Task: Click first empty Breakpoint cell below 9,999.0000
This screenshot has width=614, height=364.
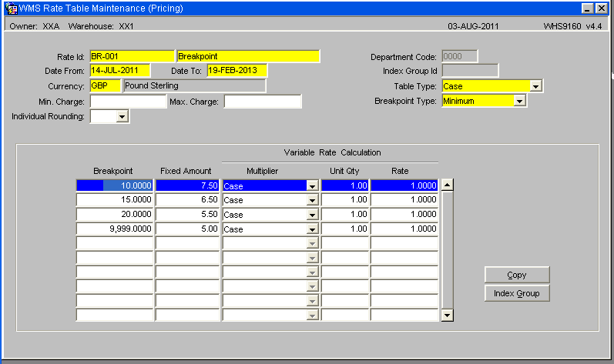Action: click(114, 243)
